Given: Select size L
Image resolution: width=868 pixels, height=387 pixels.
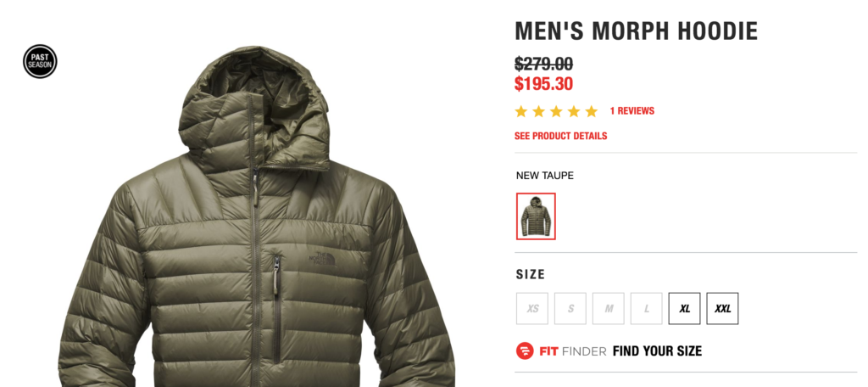Looking at the screenshot, I should point(647,308).
